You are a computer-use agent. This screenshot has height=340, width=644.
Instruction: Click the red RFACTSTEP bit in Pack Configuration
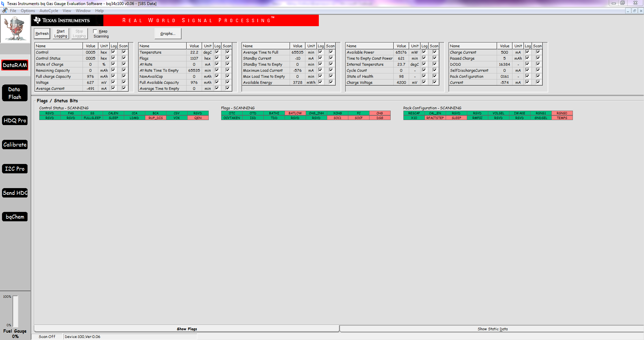[x=435, y=118]
